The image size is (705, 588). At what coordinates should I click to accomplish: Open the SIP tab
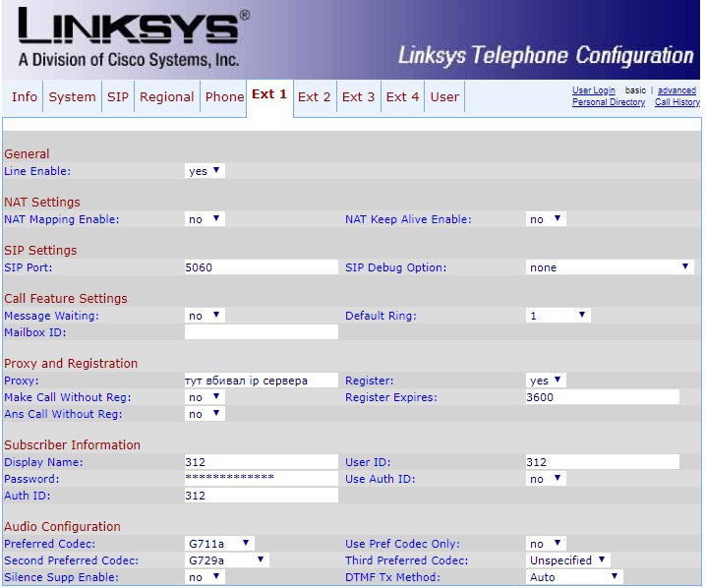click(118, 96)
